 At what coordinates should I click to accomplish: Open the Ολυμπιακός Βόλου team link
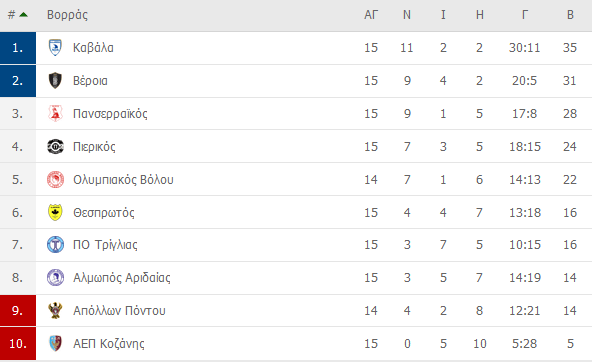point(123,180)
